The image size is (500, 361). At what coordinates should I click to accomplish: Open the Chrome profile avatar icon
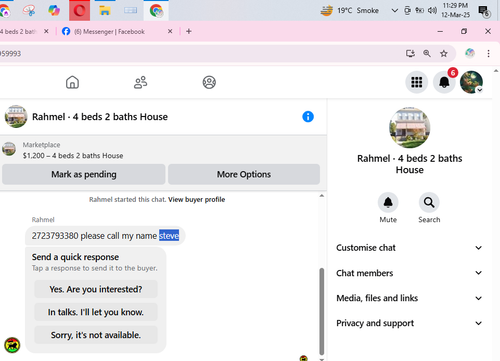(470, 53)
